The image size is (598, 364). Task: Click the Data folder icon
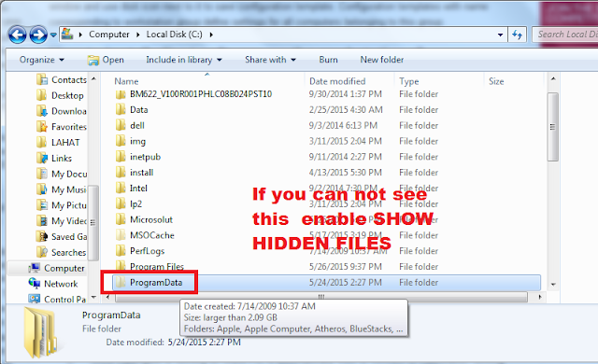coord(121,109)
